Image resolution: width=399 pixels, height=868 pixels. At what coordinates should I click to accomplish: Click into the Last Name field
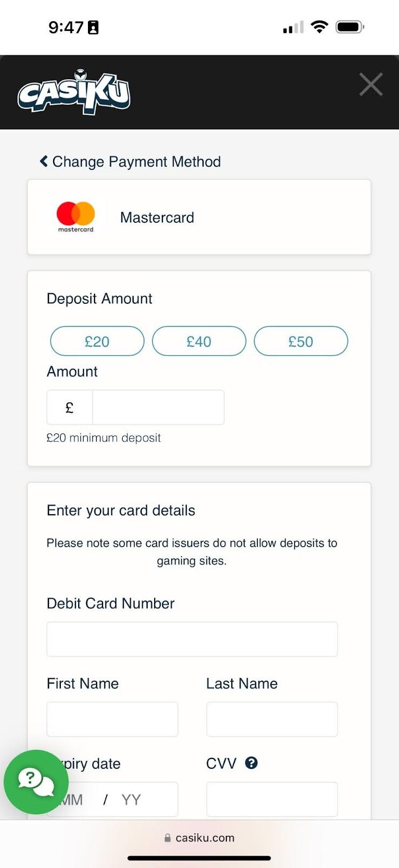[x=271, y=719]
